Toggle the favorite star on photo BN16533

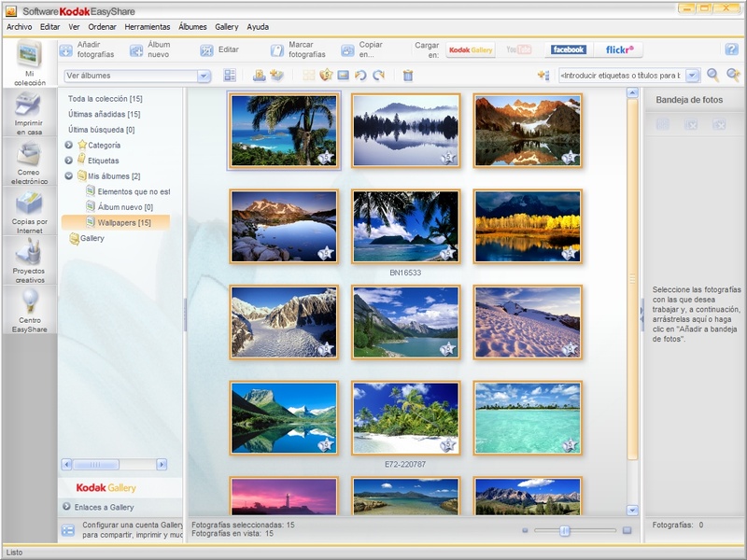click(x=446, y=253)
